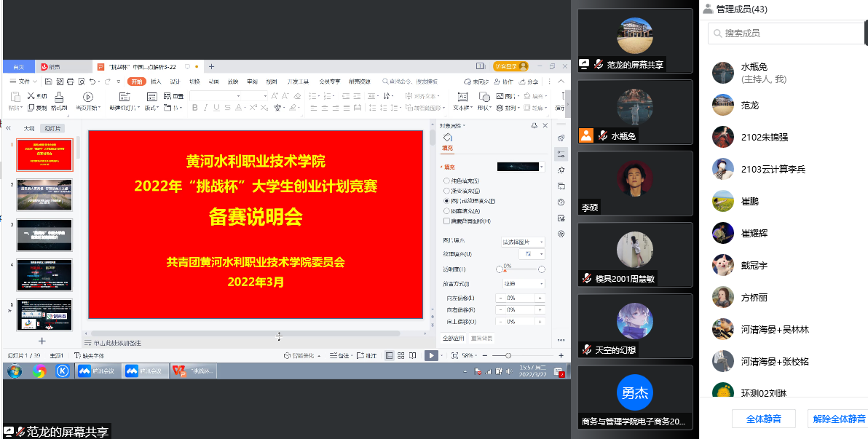The width and height of the screenshot is (868, 439).
Task: Toggle the hide background graphics checkbox
Action: point(446,221)
